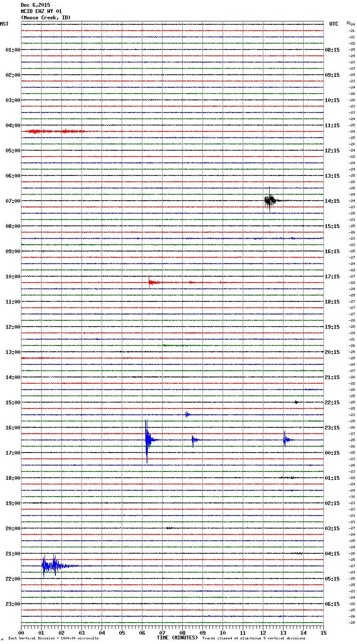Click 'Each Vertical Division = 1600.00 microvolts' note

[53, 638]
